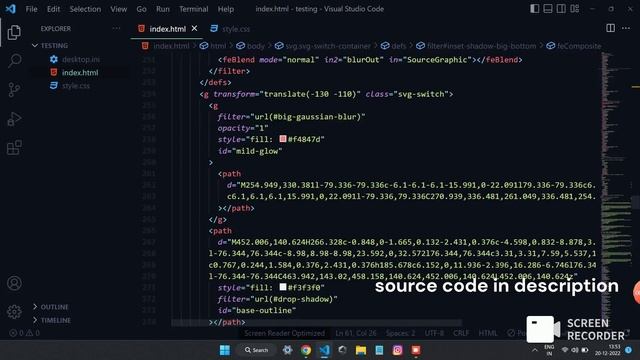This screenshot has width=640, height=360.
Task: Click the taskbar Search box
Action: 256,350
